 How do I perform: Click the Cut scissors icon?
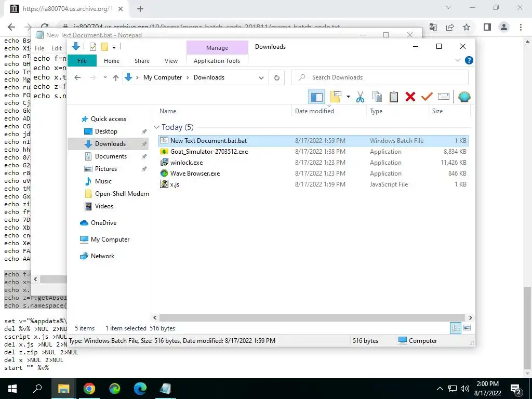click(361, 97)
